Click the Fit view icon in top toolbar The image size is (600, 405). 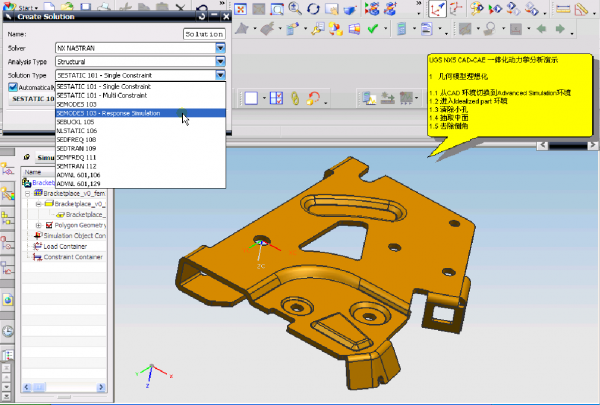pyautogui.click(x=240, y=8)
